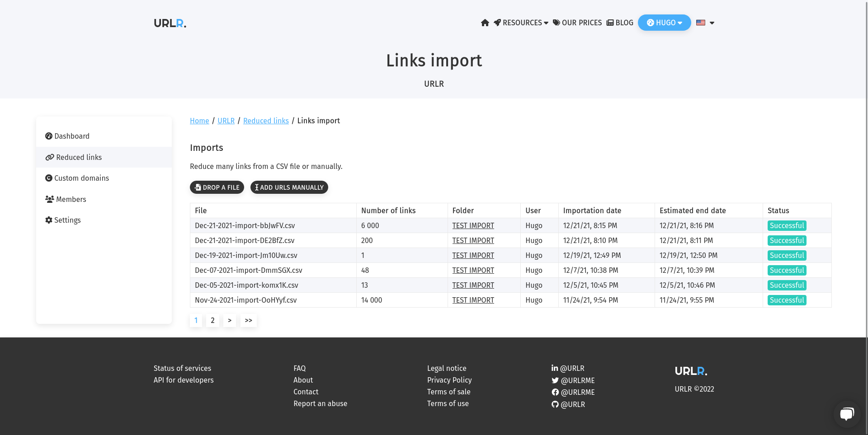Screen dimensions: 868x435
Task: Click Add URLs Manually button
Action: 289,187
